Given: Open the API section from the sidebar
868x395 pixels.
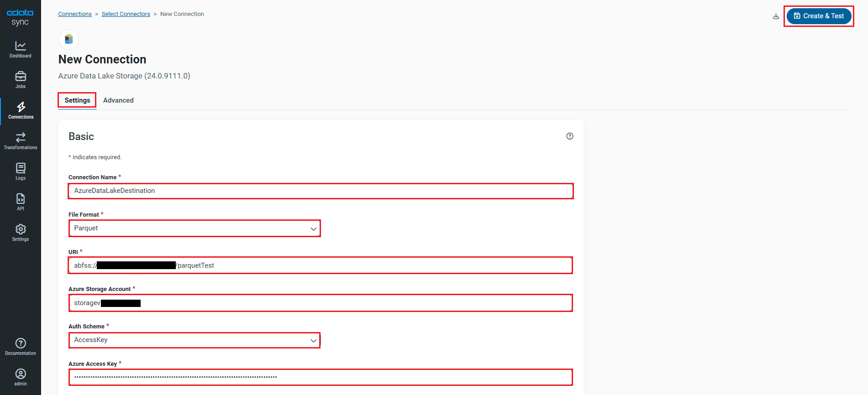Looking at the screenshot, I should 20,201.
